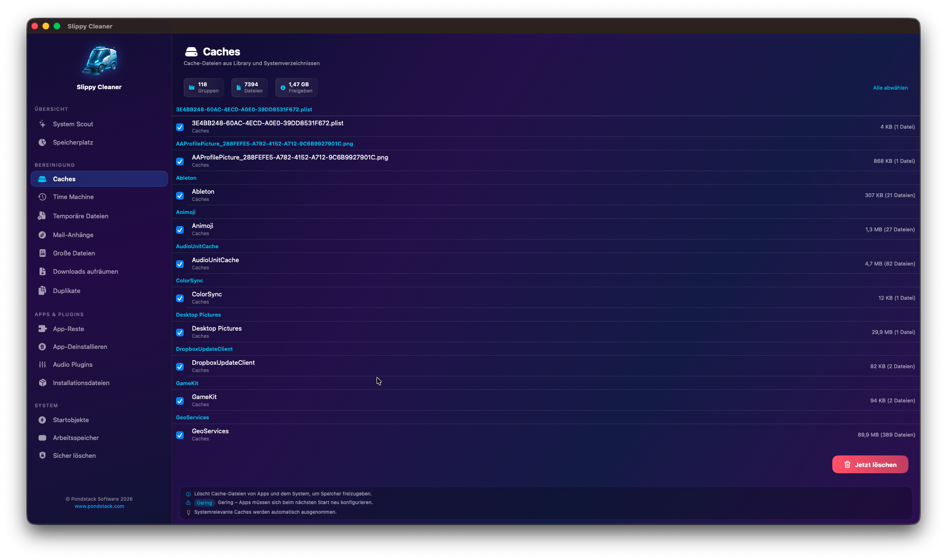Viewport: 947px width, 560px height.
Task: Click the Mail-Anhänge paperclip icon
Action: click(42, 235)
